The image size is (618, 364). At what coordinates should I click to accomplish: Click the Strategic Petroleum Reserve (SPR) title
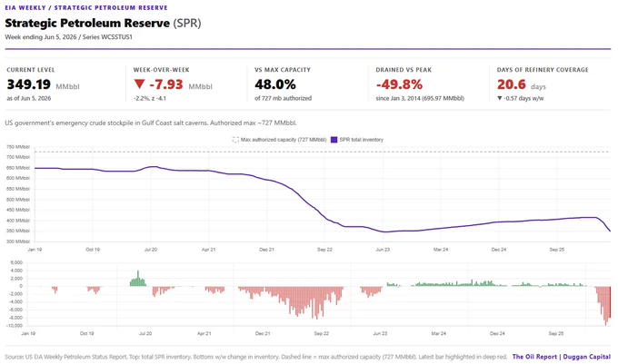pos(103,24)
